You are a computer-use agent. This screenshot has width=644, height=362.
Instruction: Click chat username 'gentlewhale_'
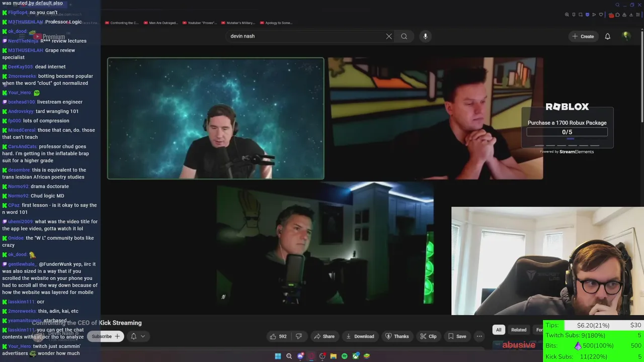click(x=22, y=264)
